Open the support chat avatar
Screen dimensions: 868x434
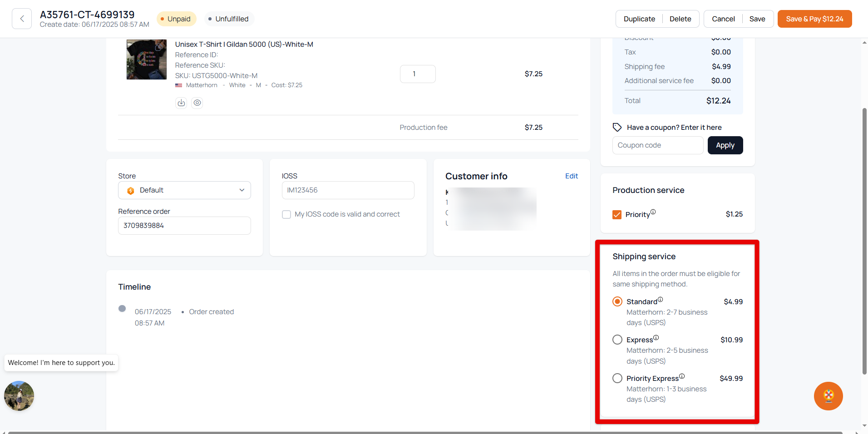coord(19,396)
